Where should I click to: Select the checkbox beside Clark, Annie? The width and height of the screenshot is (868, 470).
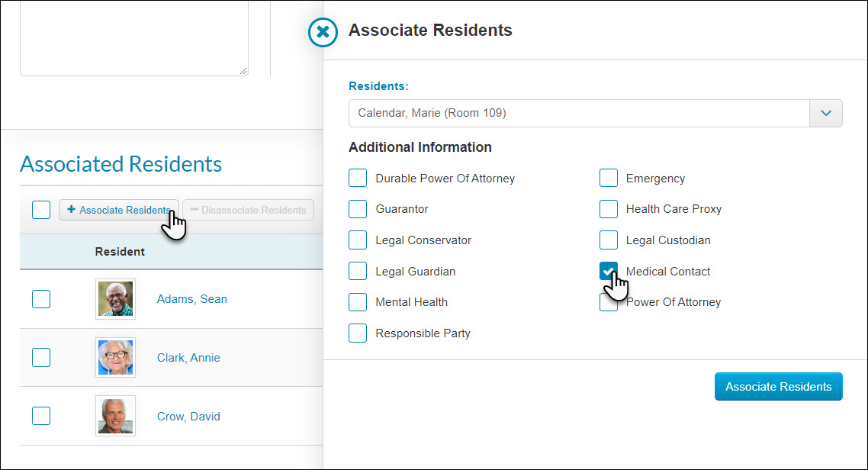(x=41, y=358)
